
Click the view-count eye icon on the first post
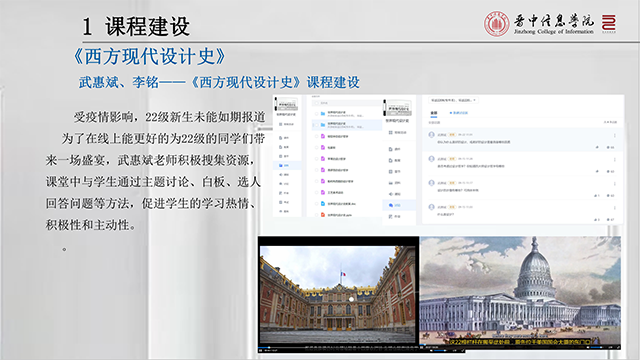coord(608,147)
